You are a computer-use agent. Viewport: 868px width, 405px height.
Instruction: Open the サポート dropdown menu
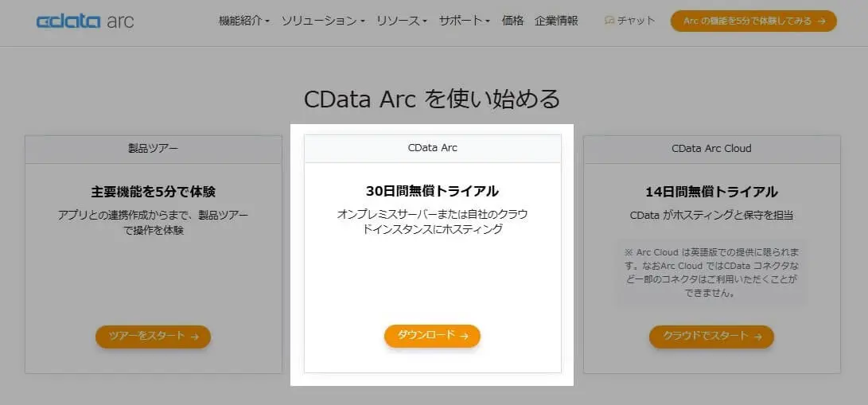[465, 21]
